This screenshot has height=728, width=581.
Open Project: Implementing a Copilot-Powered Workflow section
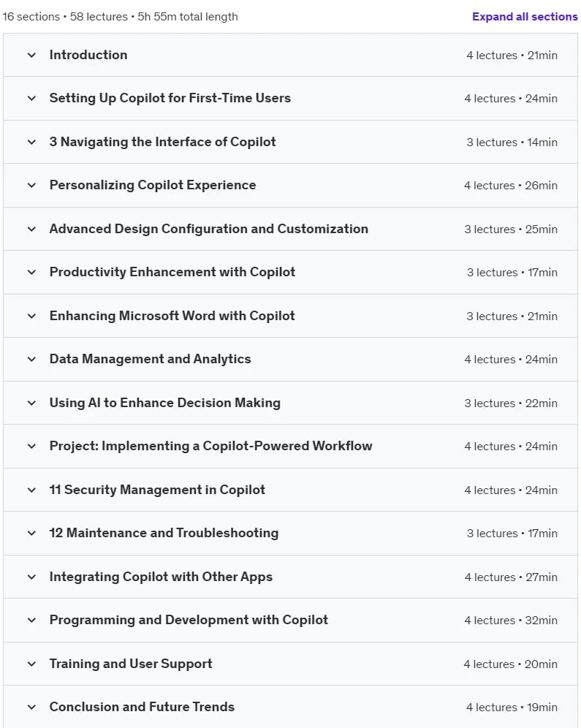click(x=291, y=446)
